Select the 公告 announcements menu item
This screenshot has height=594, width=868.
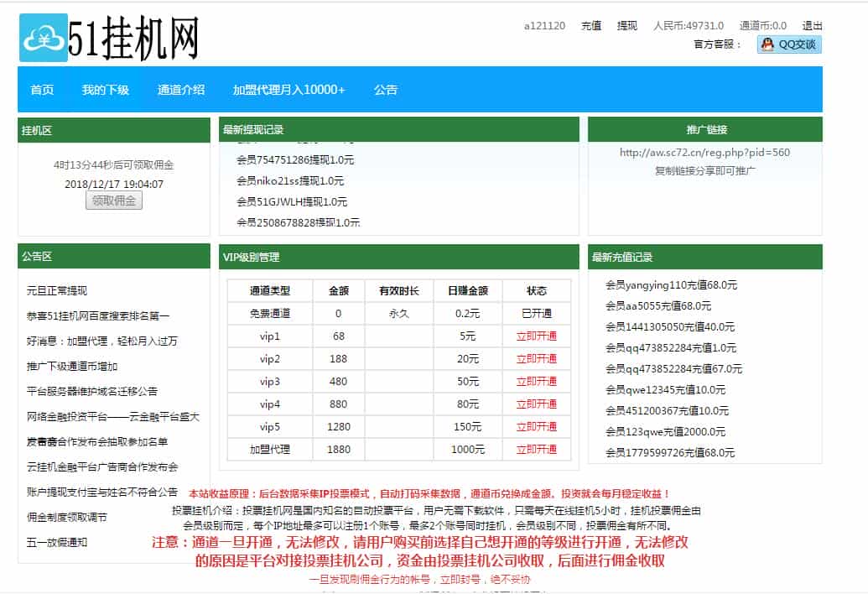click(x=386, y=90)
